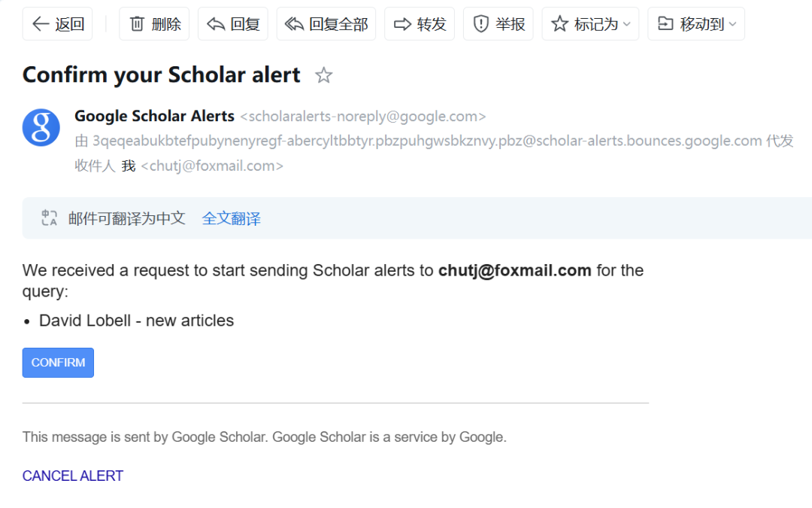Click the forward arrow icon

point(402,24)
